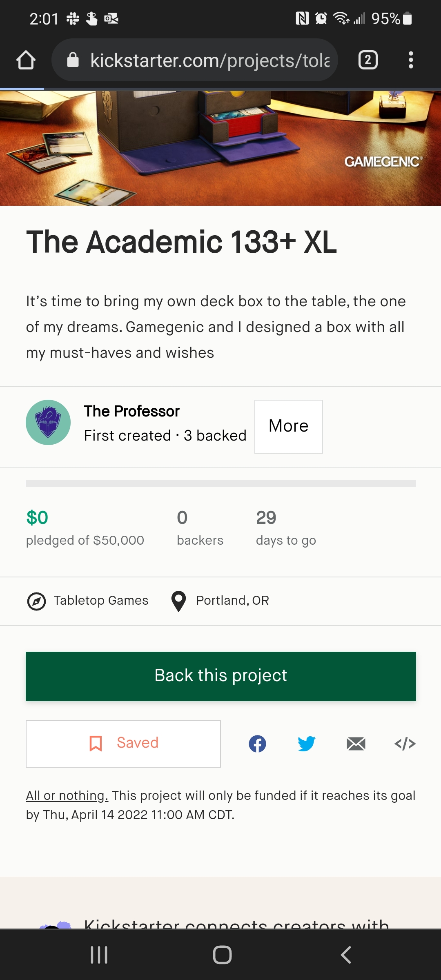The height and width of the screenshot is (980, 441).
Task: Open the browser three-dot menu
Action: coord(411,60)
